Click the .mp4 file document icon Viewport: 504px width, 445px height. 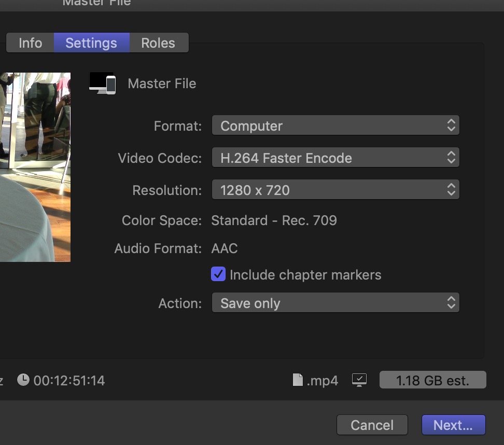tap(298, 380)
